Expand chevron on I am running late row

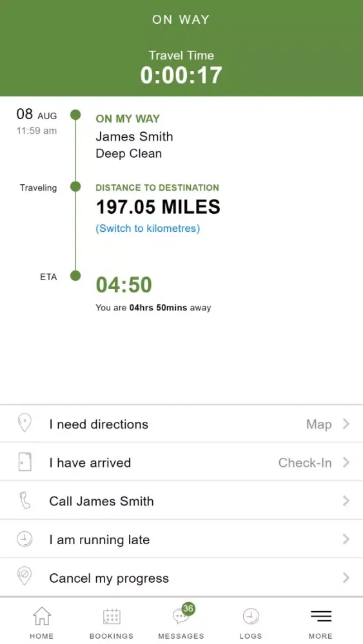click(x=346, y=539)
